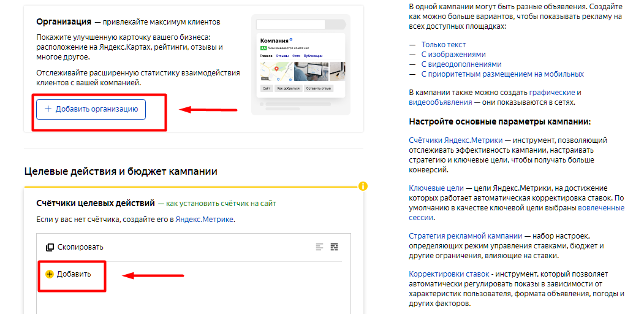Click Целевые действия и бюджет кампании heading

pos(121,171)
